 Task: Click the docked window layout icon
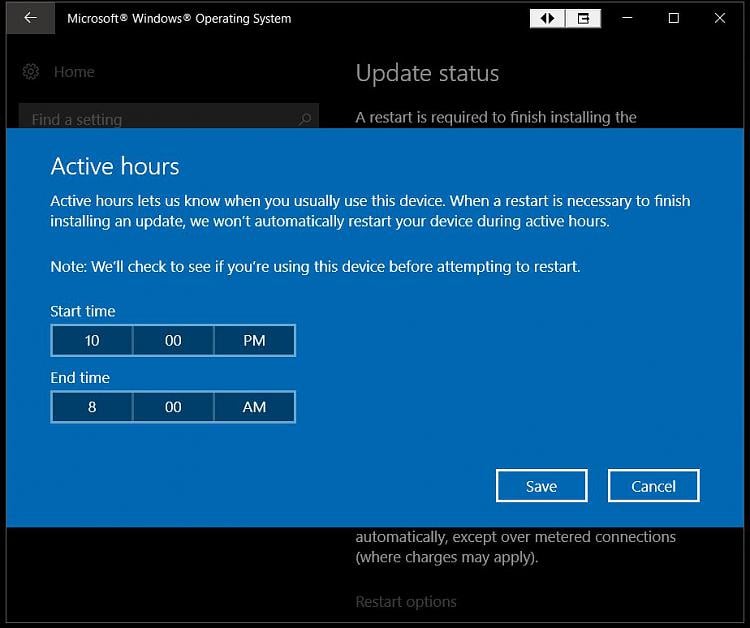tap(584, 19)
